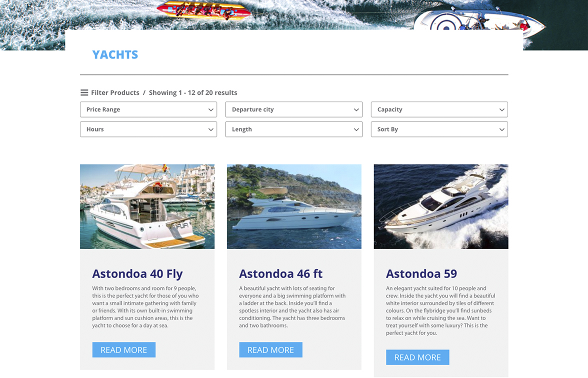
Task: Click the Hours chevron arrow
Action: tap(211, 130)
